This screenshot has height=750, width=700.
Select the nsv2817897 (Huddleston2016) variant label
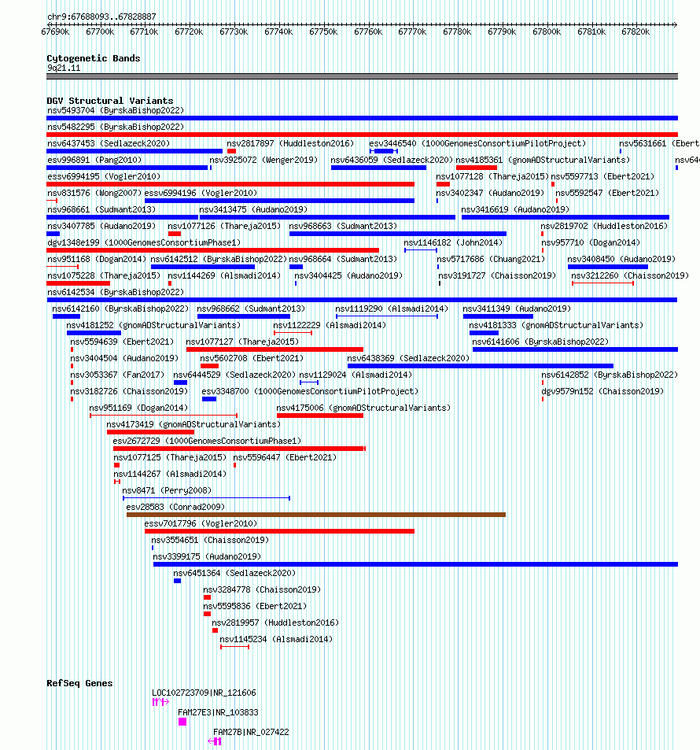pyautogui.click(x=290, y=143)
